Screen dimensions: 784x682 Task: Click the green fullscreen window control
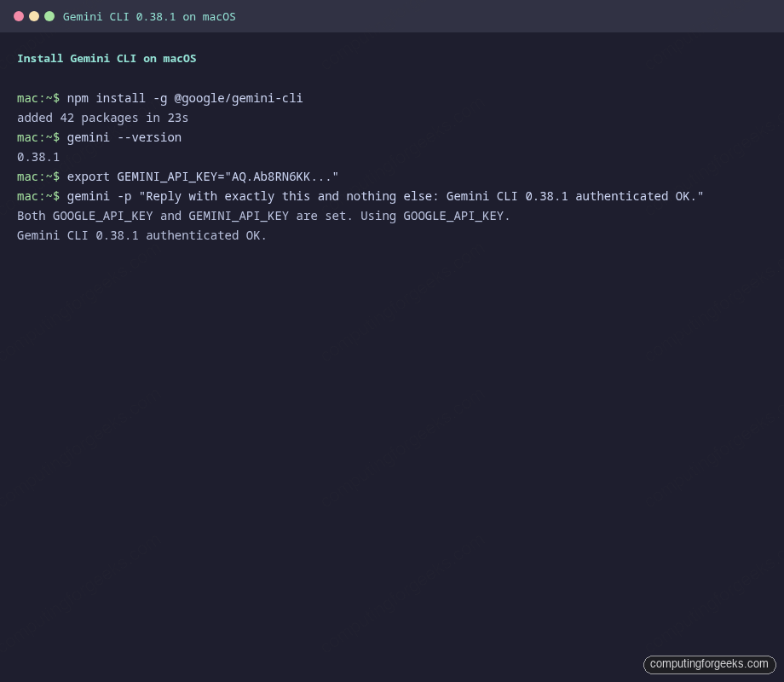[50, 15]
